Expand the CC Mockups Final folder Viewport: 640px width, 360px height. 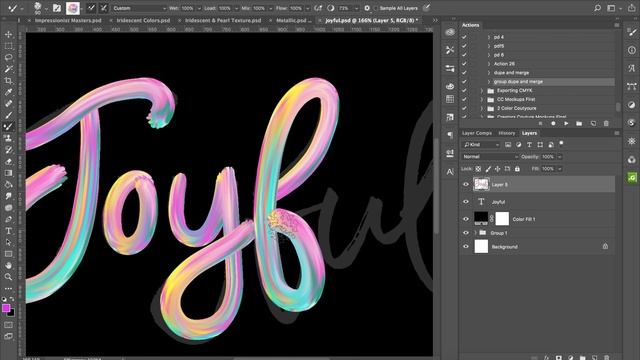tap(482, 99)
